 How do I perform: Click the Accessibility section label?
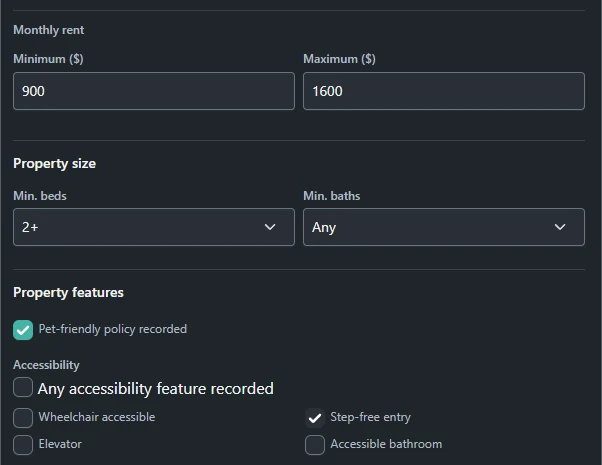pos(46,365)
